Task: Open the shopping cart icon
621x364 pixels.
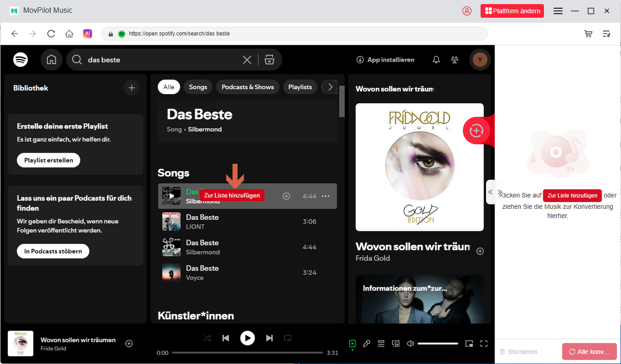Action: pos(588,33)
